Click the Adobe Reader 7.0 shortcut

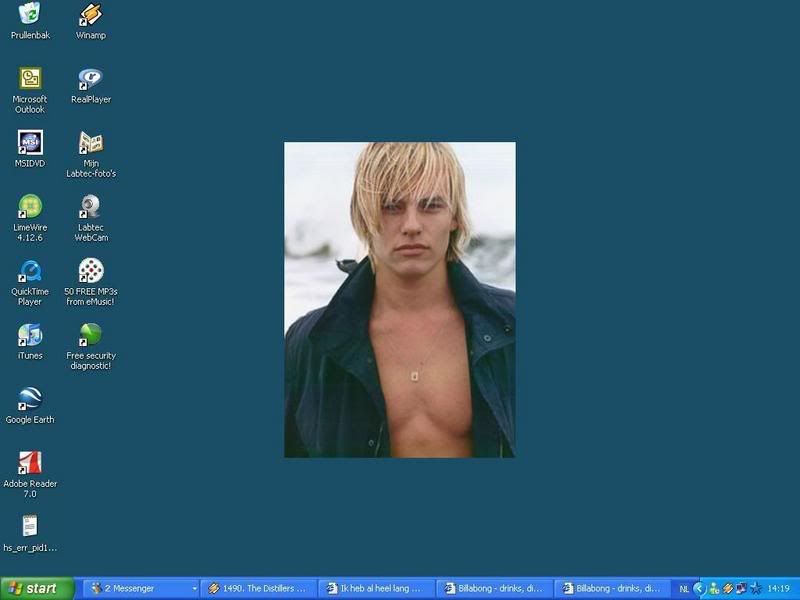30,463
